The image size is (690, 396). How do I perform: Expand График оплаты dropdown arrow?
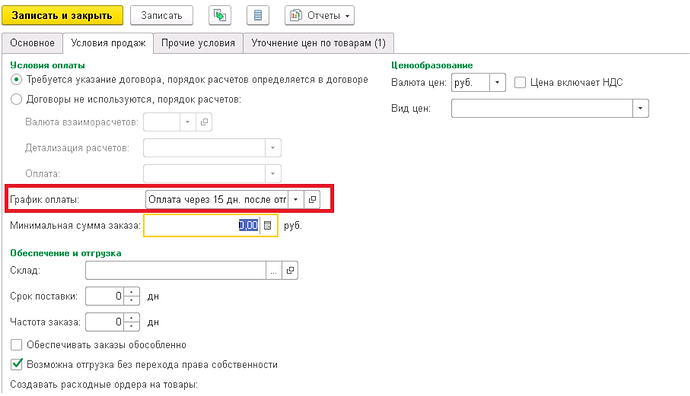click(x=296, y=199)
